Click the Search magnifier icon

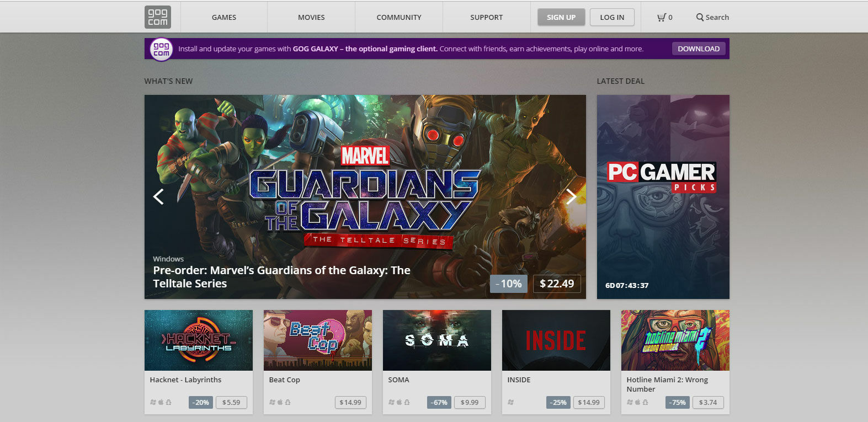(700, 17)
